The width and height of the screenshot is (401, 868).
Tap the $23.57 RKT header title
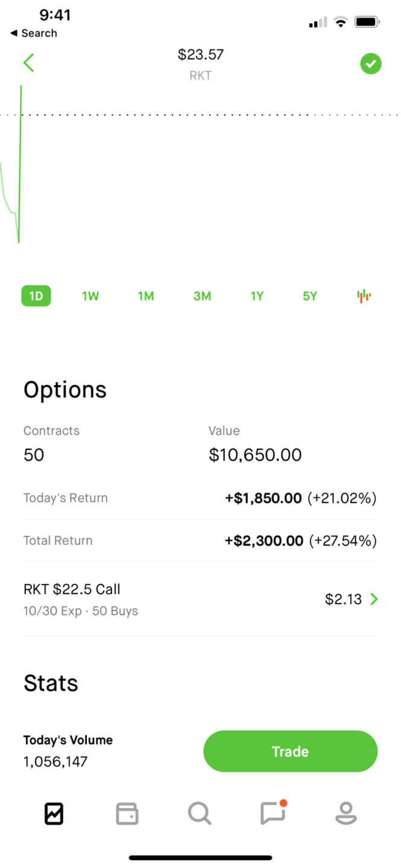tap(200, 63)
